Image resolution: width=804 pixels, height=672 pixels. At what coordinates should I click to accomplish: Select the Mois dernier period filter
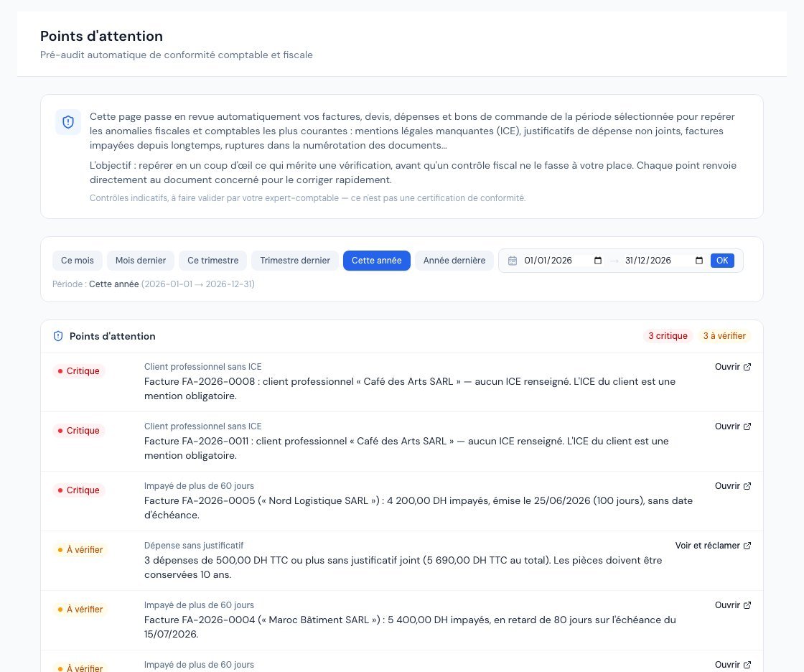click(141, 261)
